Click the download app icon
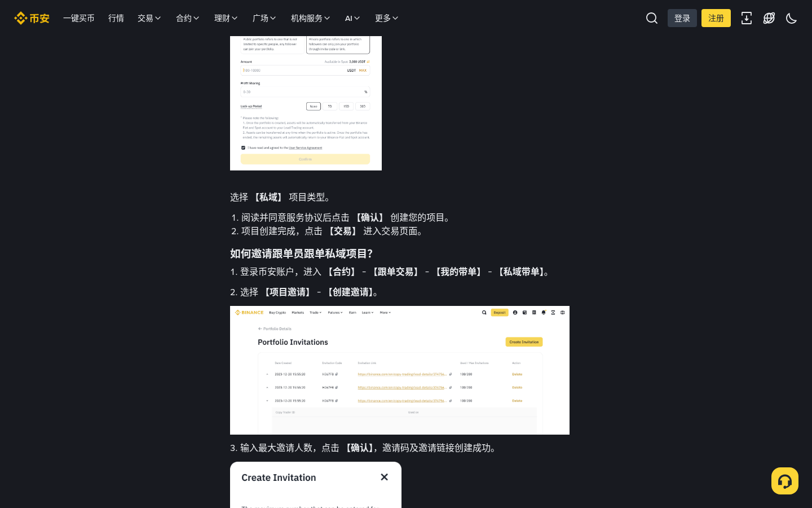 [747, 18]
